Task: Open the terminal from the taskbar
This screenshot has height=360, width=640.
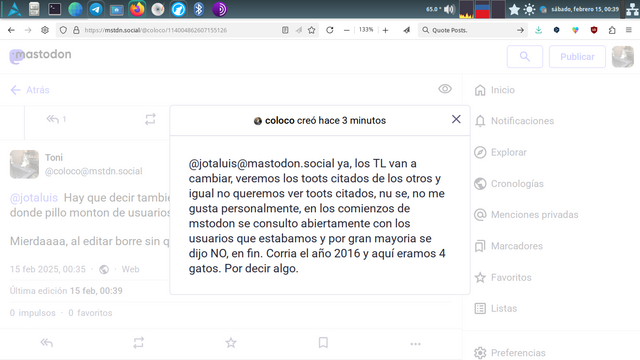Action: 55,9
